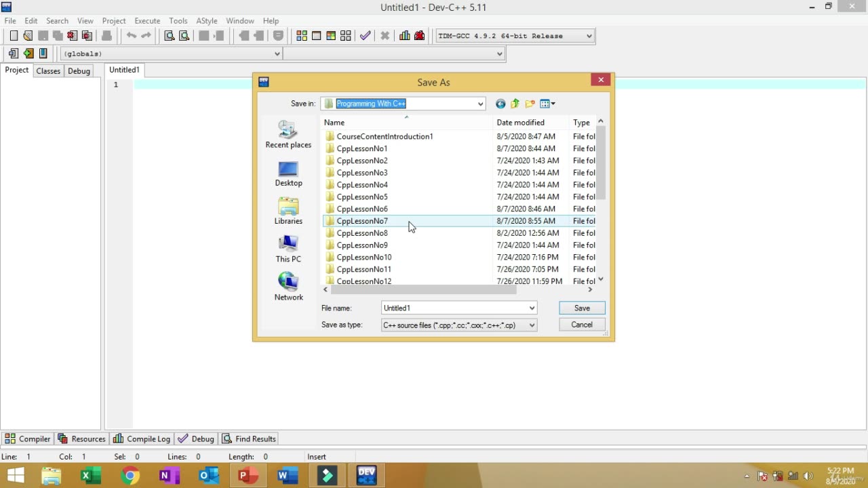Open the Execute menu
The width and height of the screenshot is (868, 488).
click(147, 21)
